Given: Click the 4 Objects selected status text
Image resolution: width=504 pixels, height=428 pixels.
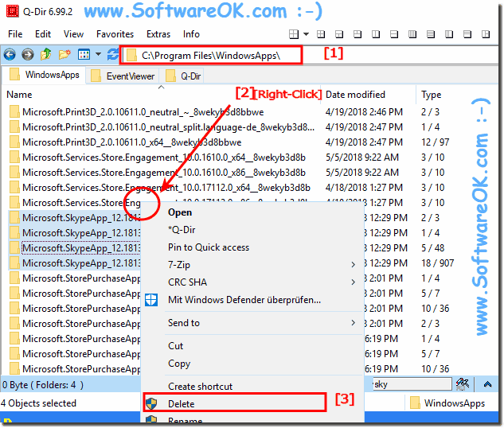Looking at the screenshot, I should click(x=38, y=403).
